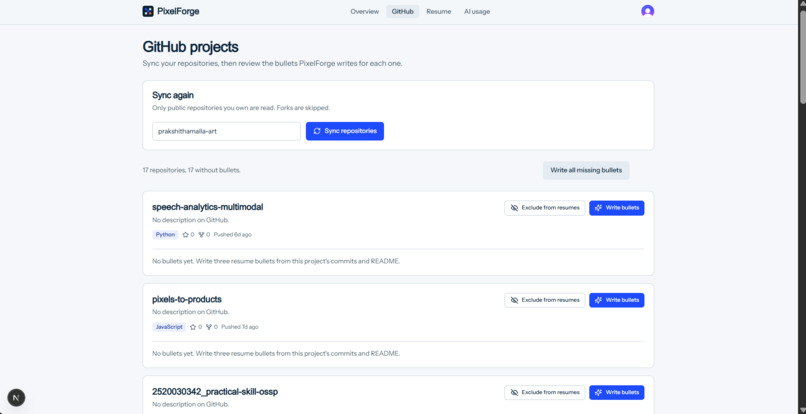Focus the GitHub username input field

tap(226, 131)
